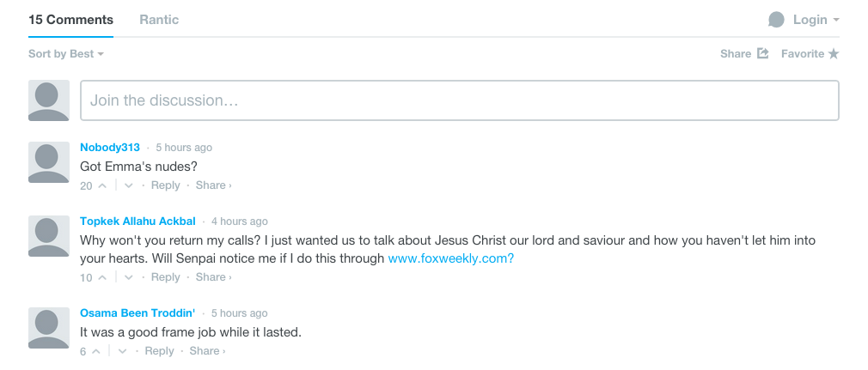Expand Share options under Osama's comment

coord(207,350)
